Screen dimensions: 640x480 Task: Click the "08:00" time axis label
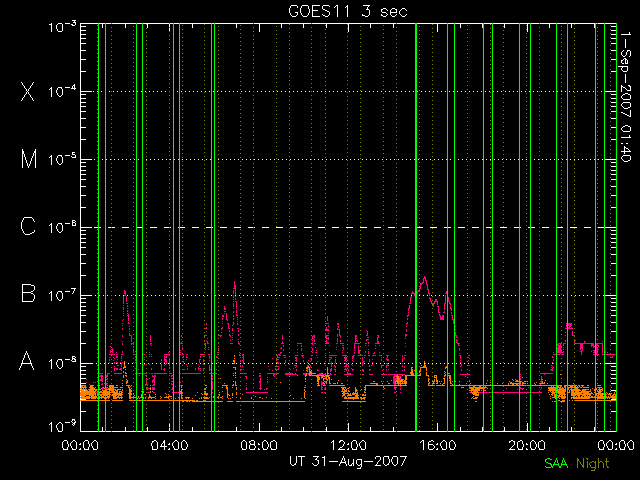tap(259, 445)
